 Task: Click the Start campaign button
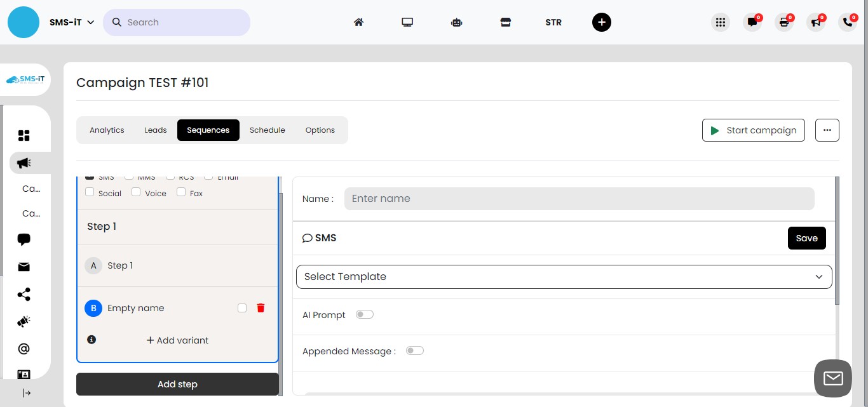(754, 130)
